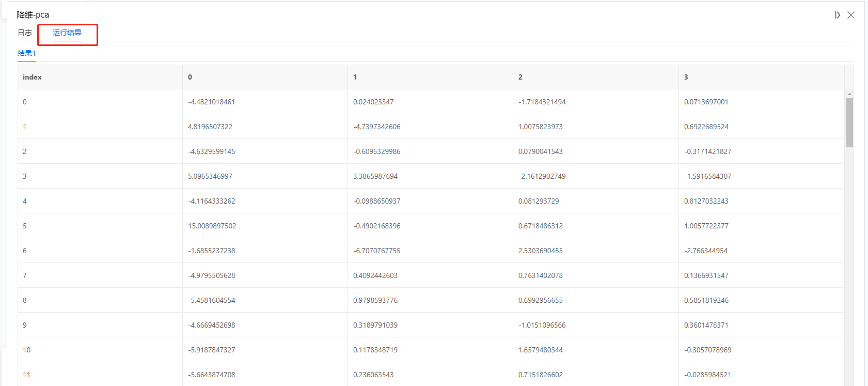The height and width of the screenshot is (386, 868).
Task: Click the value 0.236063543
Action: click(x=373, y=375)
